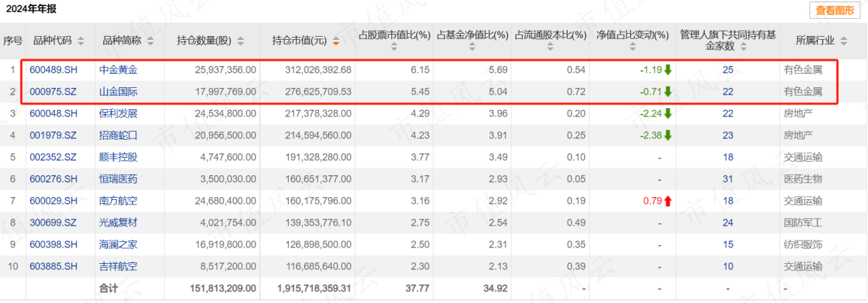Open stock code 000975.SZ link

tap(53, 92)
